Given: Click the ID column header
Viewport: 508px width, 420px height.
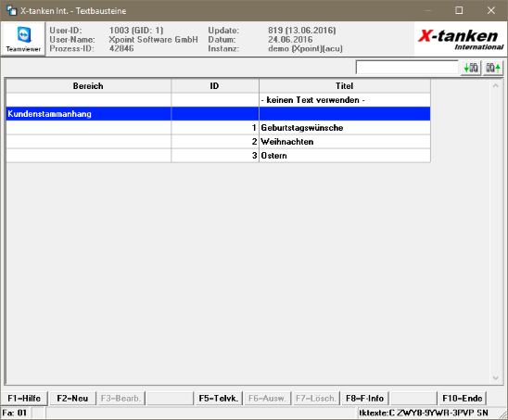Looking at the screenshot, I should 215,86.
